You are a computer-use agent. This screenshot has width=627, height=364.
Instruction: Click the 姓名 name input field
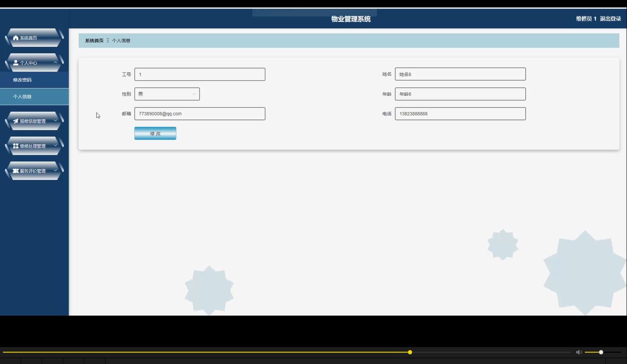tap(460, 74)
